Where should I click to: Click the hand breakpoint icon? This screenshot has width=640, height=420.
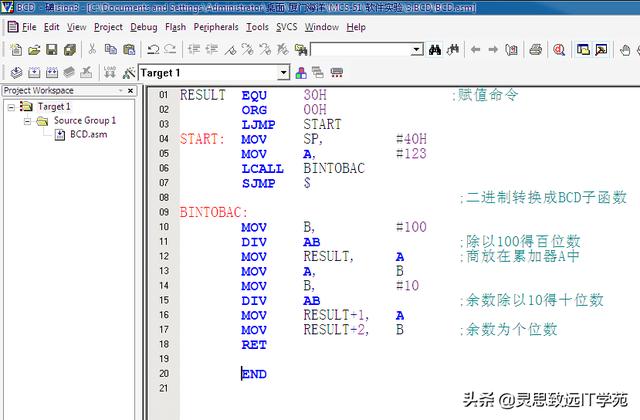click(x=625, y=50)
